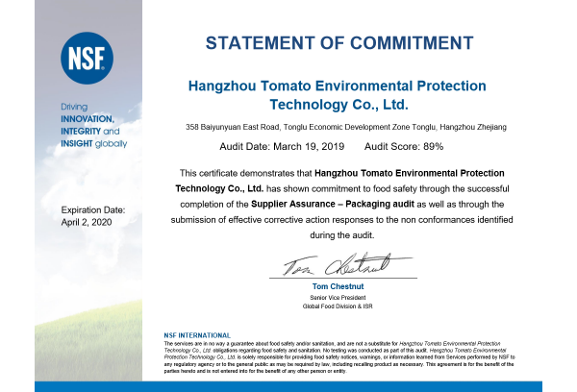Click the 'STATEMENT OF COMMITMENT' heading

[339, 43]
